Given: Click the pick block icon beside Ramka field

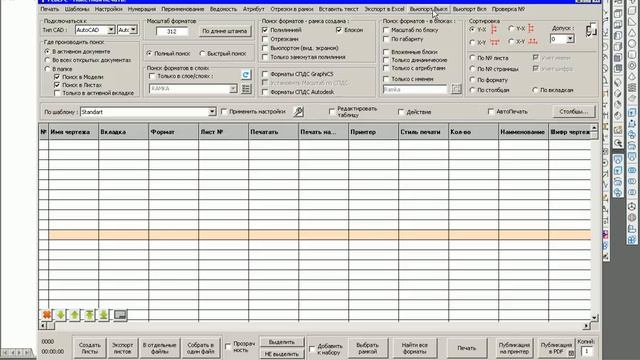Looking at the screenshot, I should pyautogui.click(x=456, y=89).
